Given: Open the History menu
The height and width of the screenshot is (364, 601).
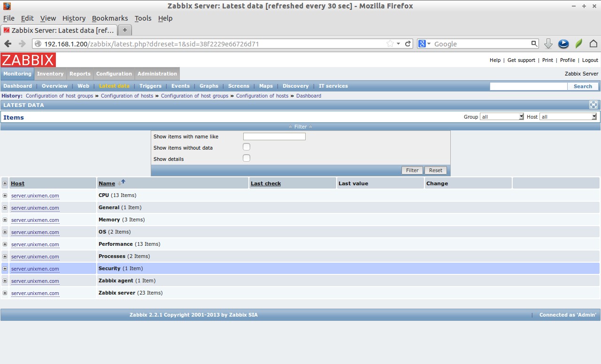Looking at the screenshot, I should coord(74,18).
